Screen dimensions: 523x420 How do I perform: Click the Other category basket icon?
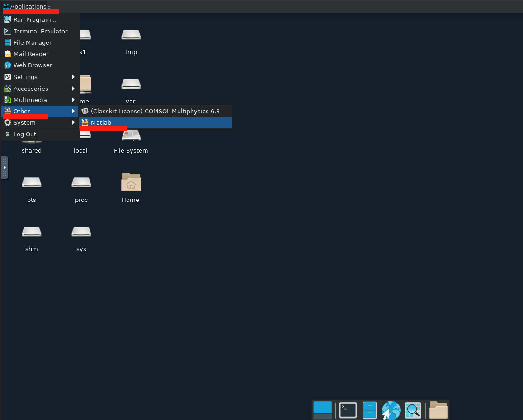click(x=8, y=111)
